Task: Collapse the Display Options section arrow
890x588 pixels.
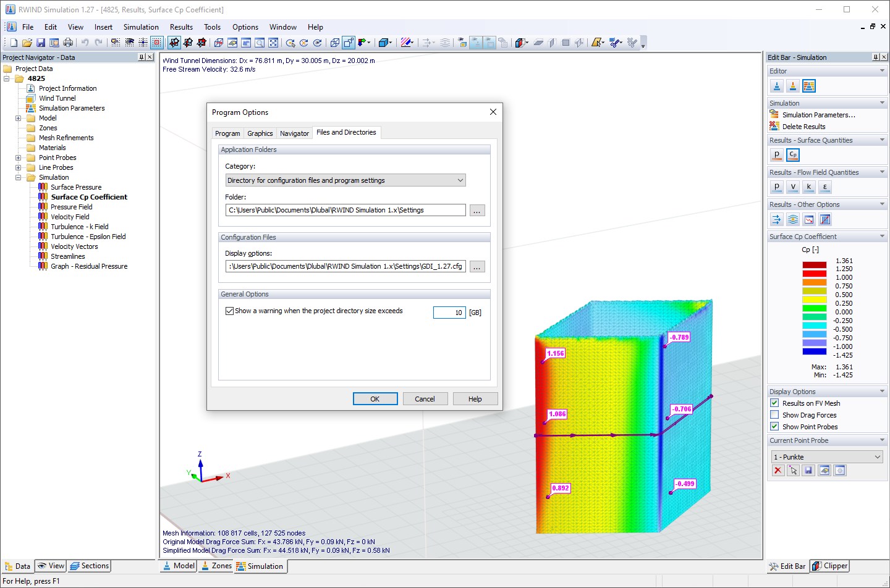Action: (882, 392)
